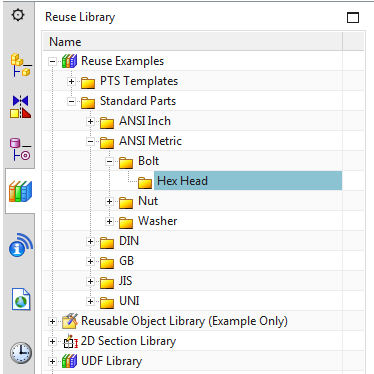Open the Part Navigator tab
This screenshot has height=374, width=374.
20,149
